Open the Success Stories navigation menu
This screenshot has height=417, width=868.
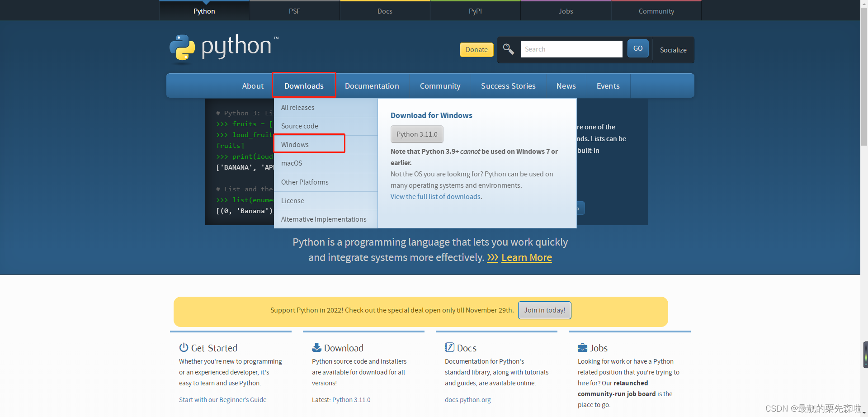[508, 86]
